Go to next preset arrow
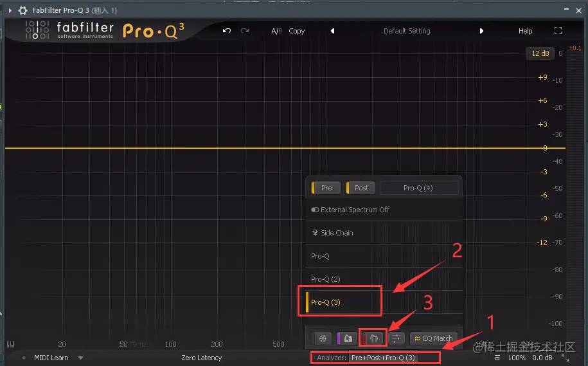Screen dimensions: 588x366 481,31
